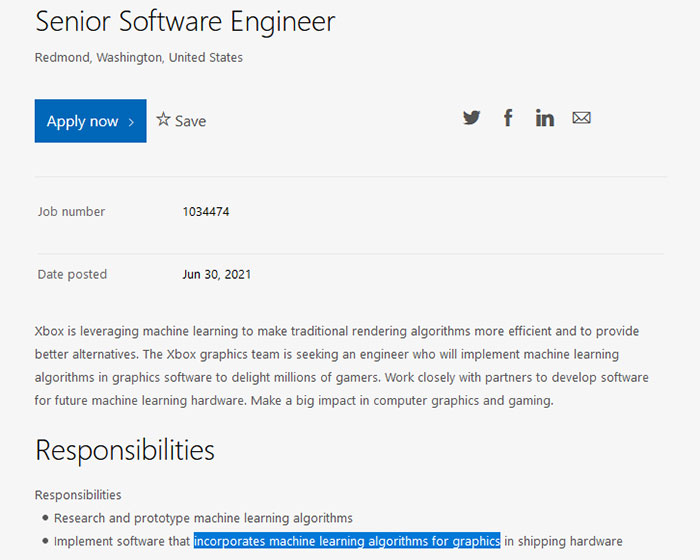
Task: Select job number 1034474
Action: click(206, 212)
